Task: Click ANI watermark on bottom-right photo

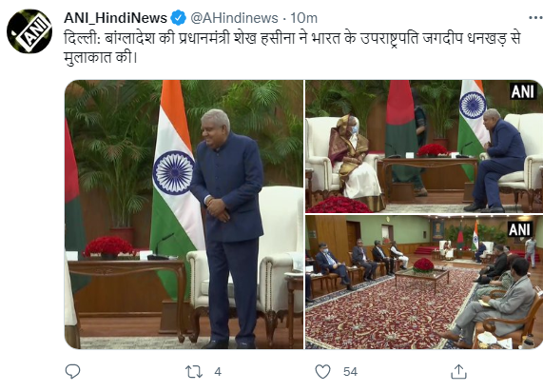Action: 520,229
